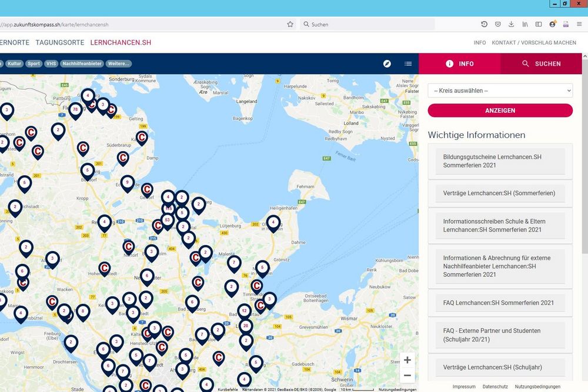Open the browser hamburger menu

click(x=579, y=24)
